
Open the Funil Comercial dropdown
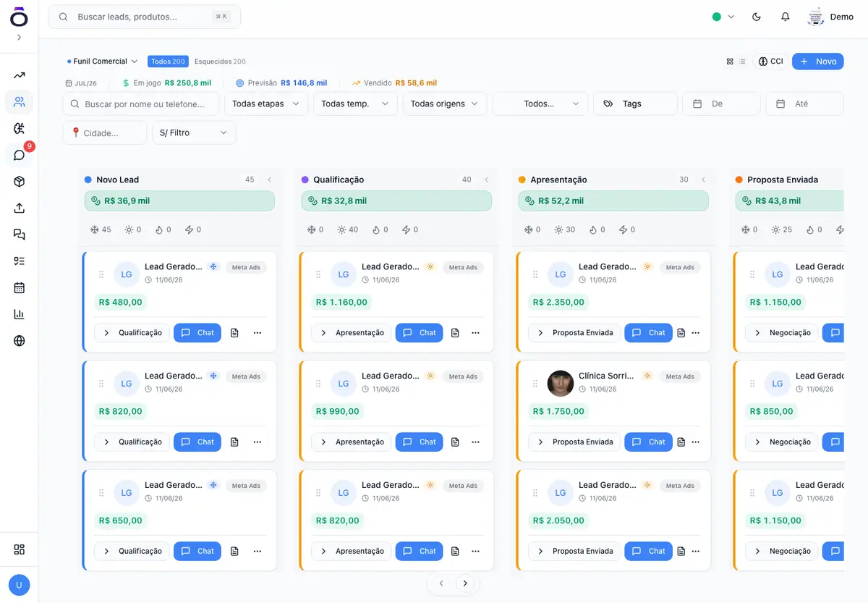click(102, 62)
